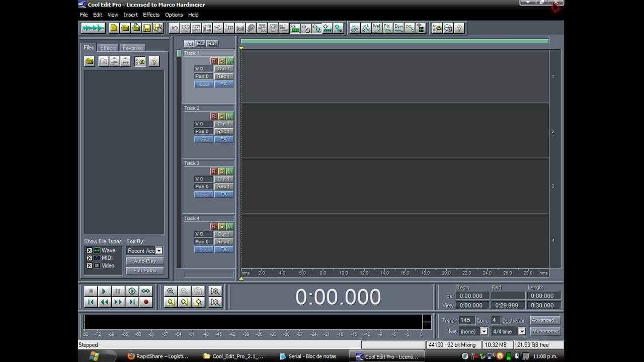
Task: Click the New Session toolbar icon
Action: pyautogui.click(x=114, y=28)
